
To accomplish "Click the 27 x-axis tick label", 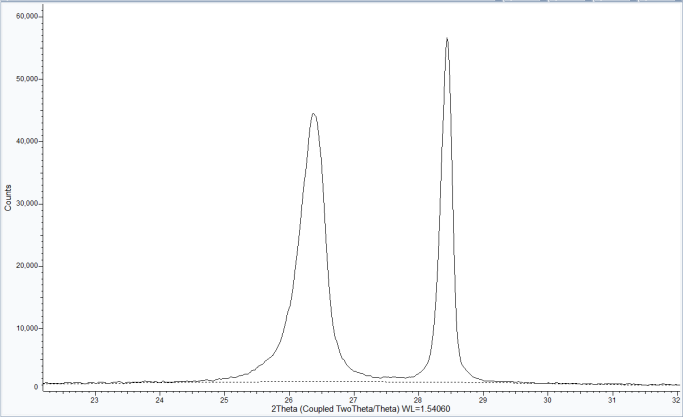I will (x=353, y=401).
